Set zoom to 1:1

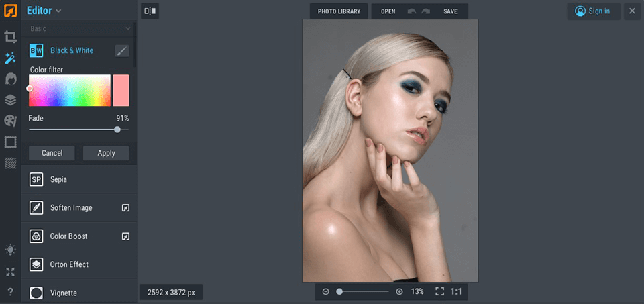click(456, 292)
